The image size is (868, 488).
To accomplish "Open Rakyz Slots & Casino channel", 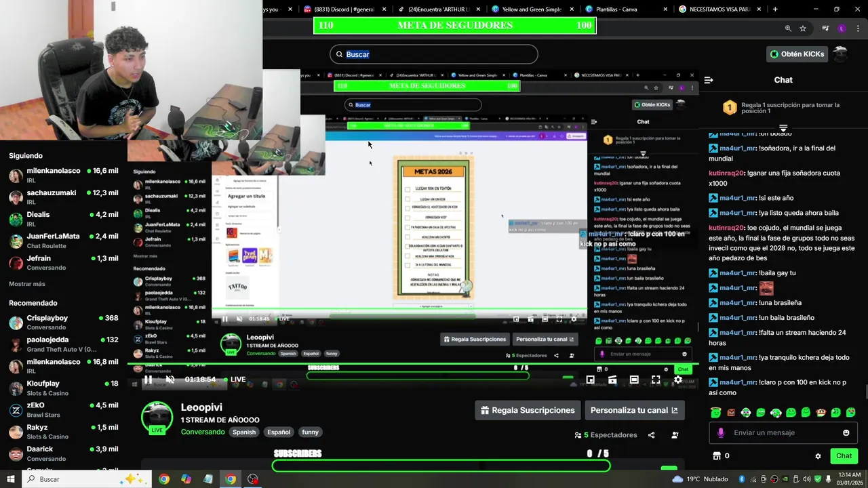I will pos(64,431).
